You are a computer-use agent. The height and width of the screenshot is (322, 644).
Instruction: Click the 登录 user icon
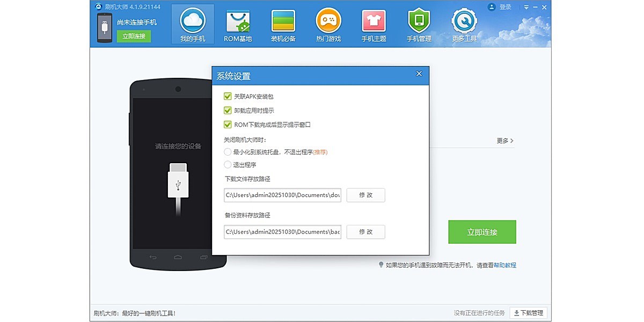492,7
